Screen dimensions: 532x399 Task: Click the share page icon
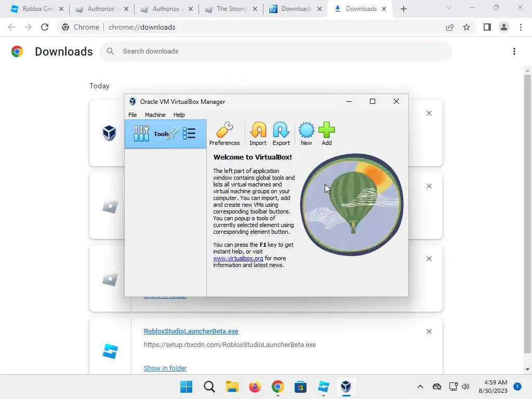point(450,27)
